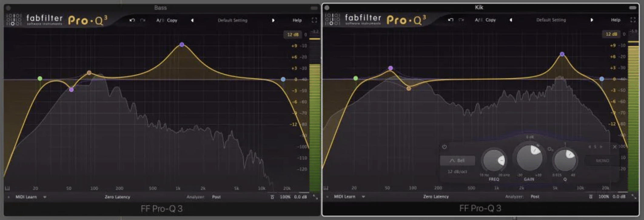Open Help menu in Bass window

point(297,20)
